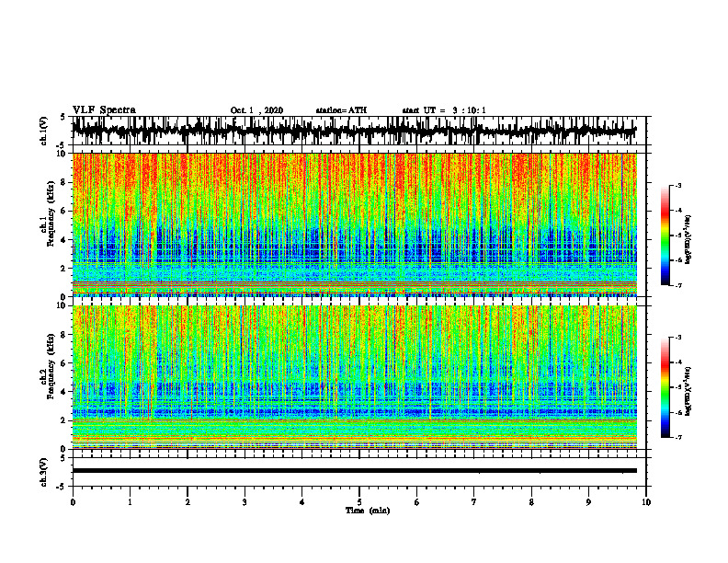728x563 pixels.
Task: Click time axis tick label 4
Action: pyautogui.click(x=301, y=502)
